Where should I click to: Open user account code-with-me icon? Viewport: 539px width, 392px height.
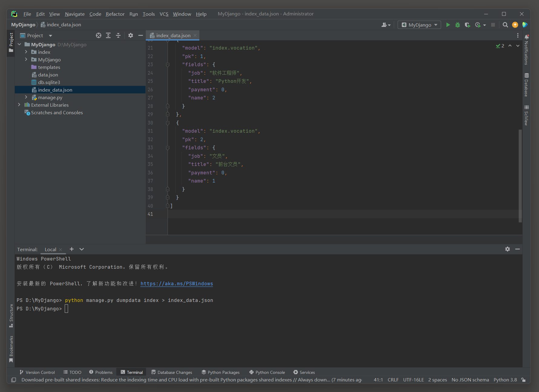pos(386,25)
